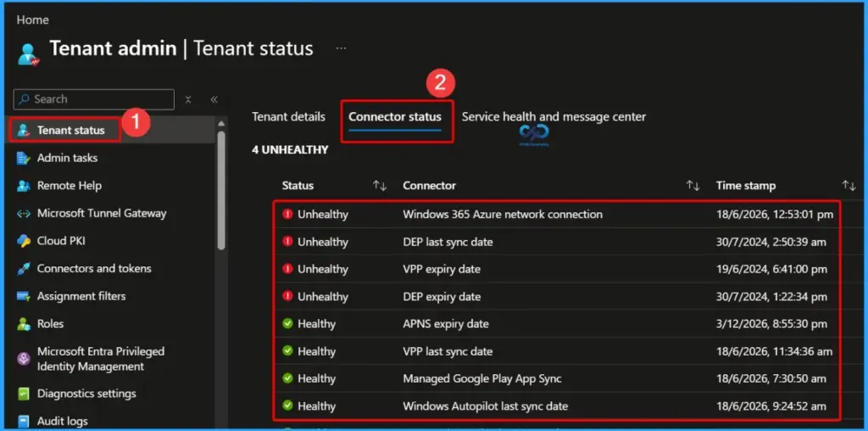Click timestamp '18/6/2026, 9:24:52 am'
This screenshot has height=431, width=868.
(771, 406)
